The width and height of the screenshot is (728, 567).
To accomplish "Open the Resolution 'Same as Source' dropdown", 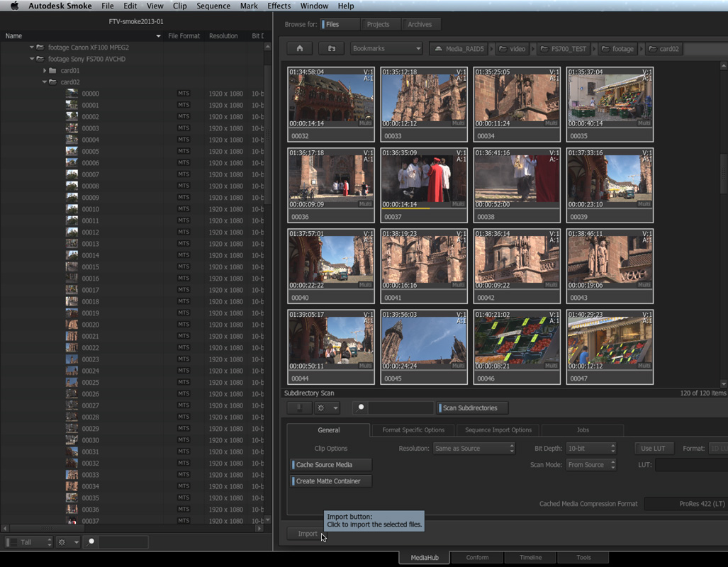I will pos(474,449).
